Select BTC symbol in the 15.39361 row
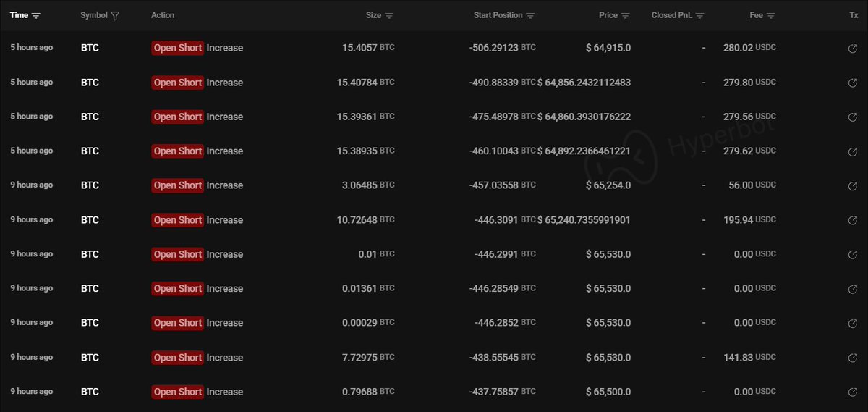868x412 pixels. 90,117
